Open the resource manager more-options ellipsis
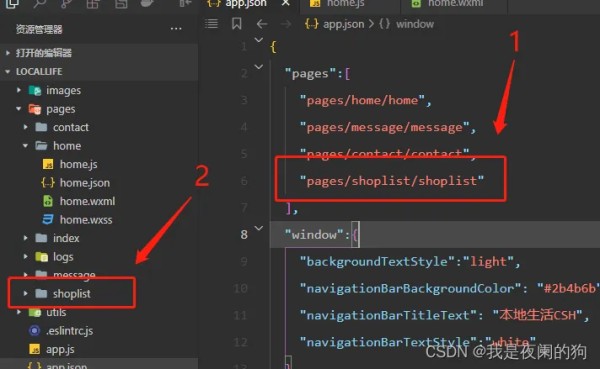 pyautogui.click(x=176, y=29)
